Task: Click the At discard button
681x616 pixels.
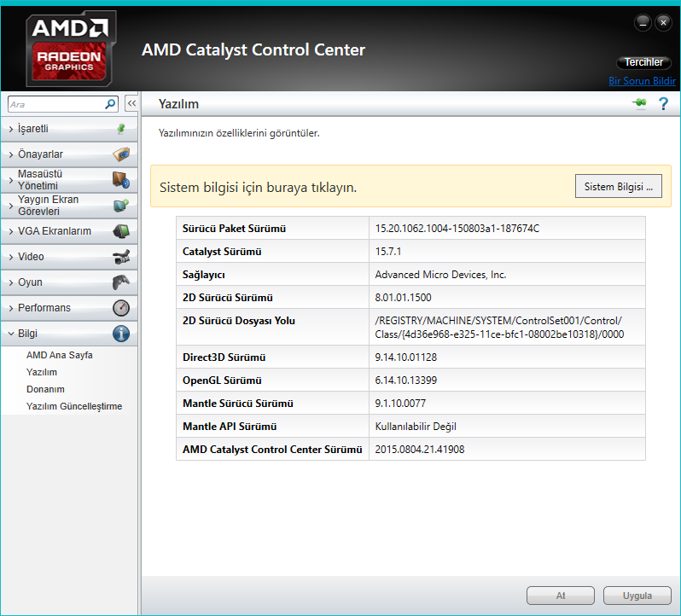Action: (x=561, y=596)
